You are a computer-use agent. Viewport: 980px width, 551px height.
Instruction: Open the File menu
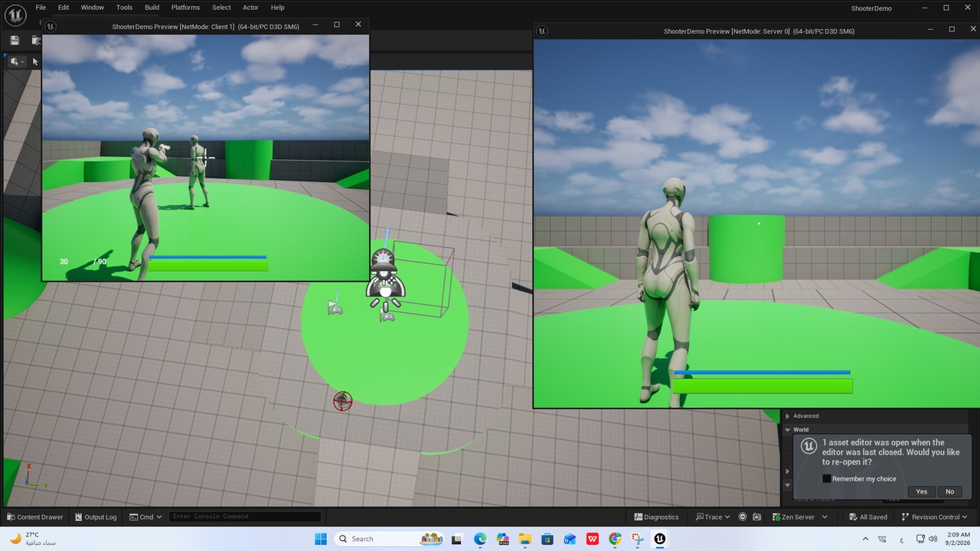click(x=41, y=8)
